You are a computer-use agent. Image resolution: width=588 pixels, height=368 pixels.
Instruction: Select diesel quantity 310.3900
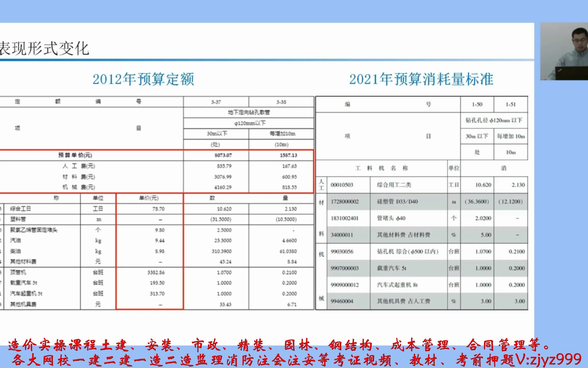[x=222, y=251]
